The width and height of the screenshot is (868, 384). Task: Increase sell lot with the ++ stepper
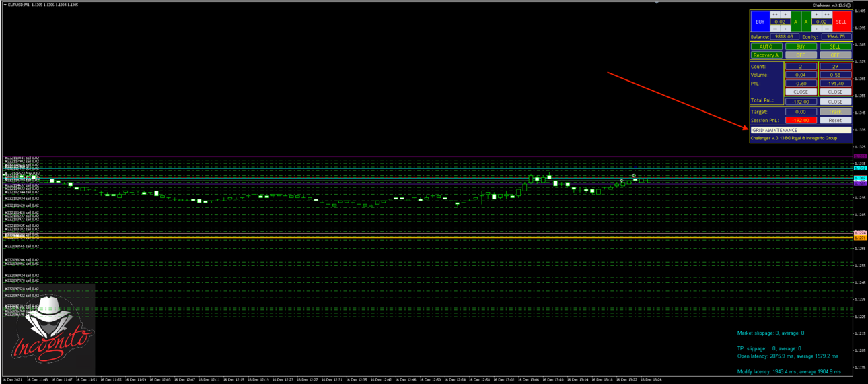(x=827, y=15)
